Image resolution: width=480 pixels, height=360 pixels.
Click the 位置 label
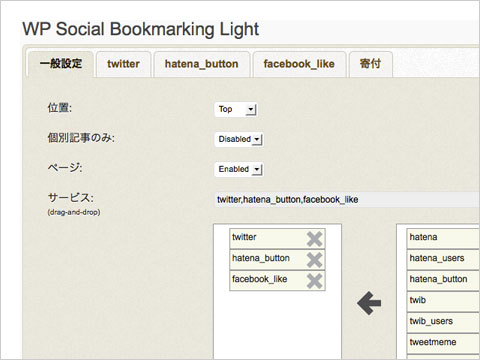coord(60,108)
